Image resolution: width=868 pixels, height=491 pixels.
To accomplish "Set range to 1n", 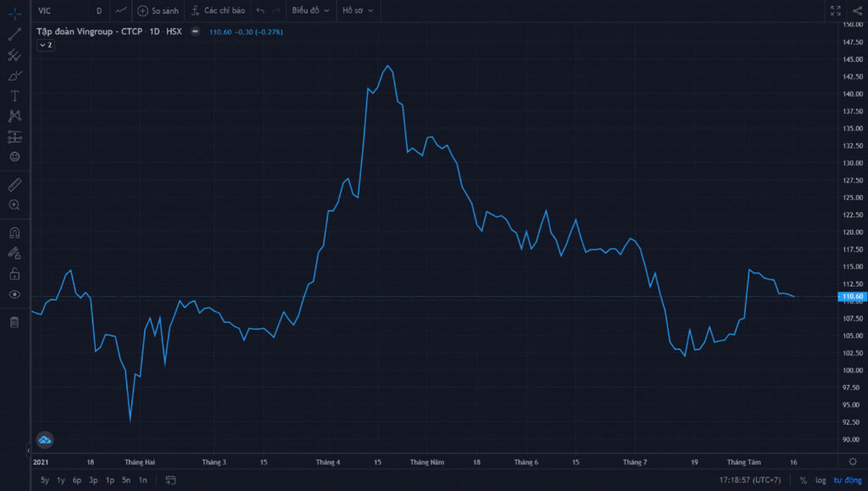I will (x=142, y=480).
